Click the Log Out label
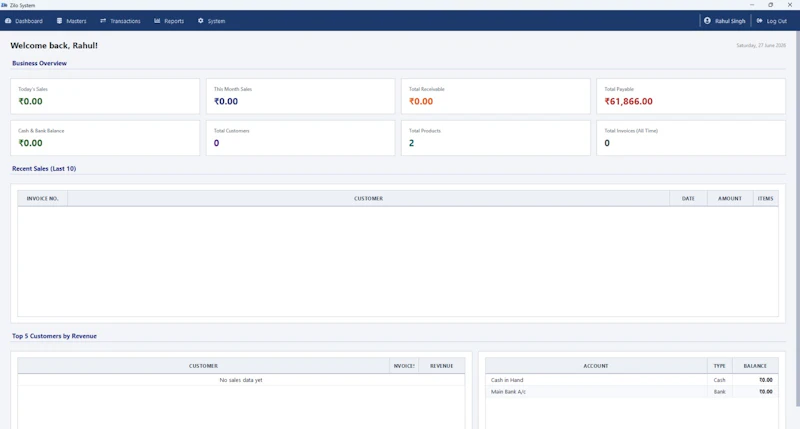 777,21
